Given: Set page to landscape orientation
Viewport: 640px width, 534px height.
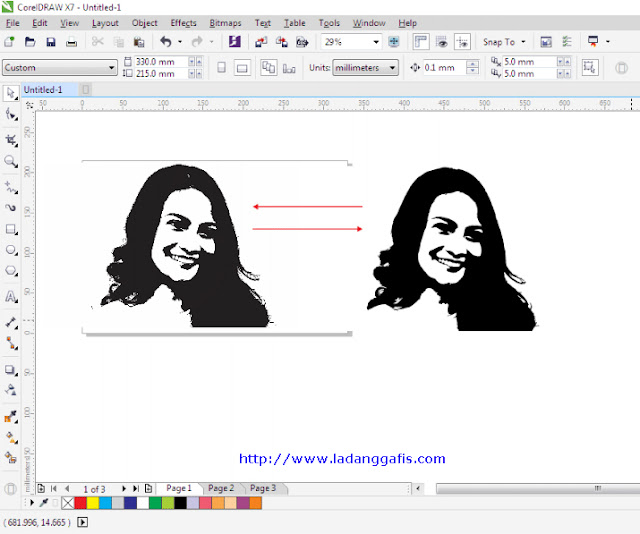Looking at the screenshot, I should (242, 67).
